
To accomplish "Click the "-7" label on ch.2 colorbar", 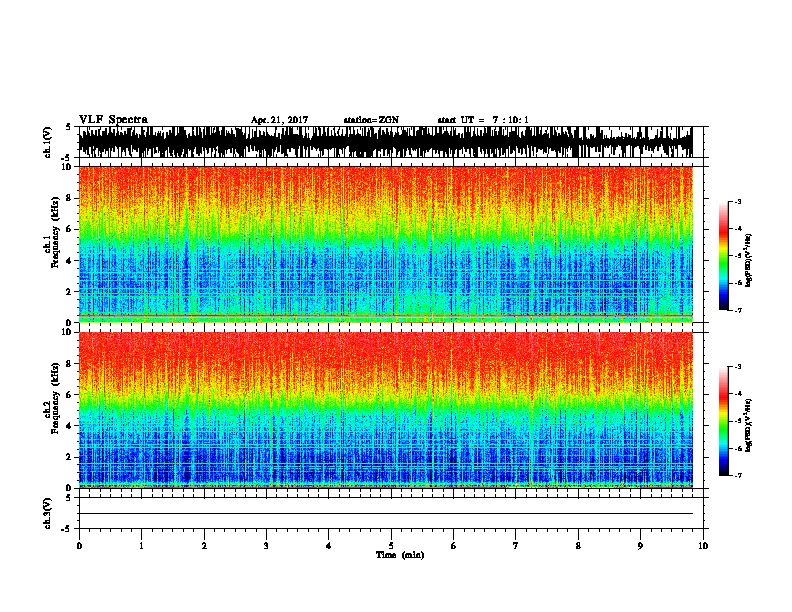I will coord(738,476).
